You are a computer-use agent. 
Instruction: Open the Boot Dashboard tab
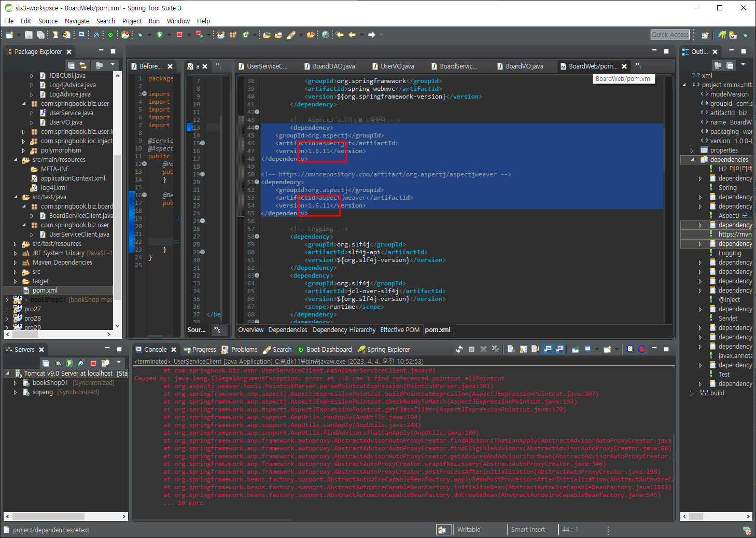pos(324,350)
